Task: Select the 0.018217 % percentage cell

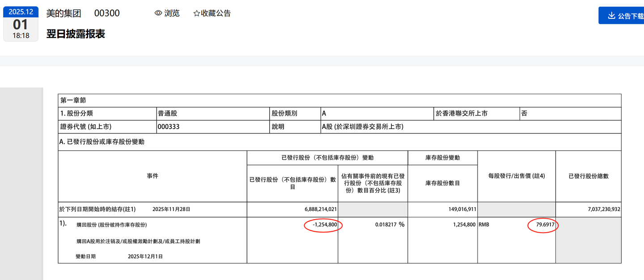Action: [x=390, y=225]
